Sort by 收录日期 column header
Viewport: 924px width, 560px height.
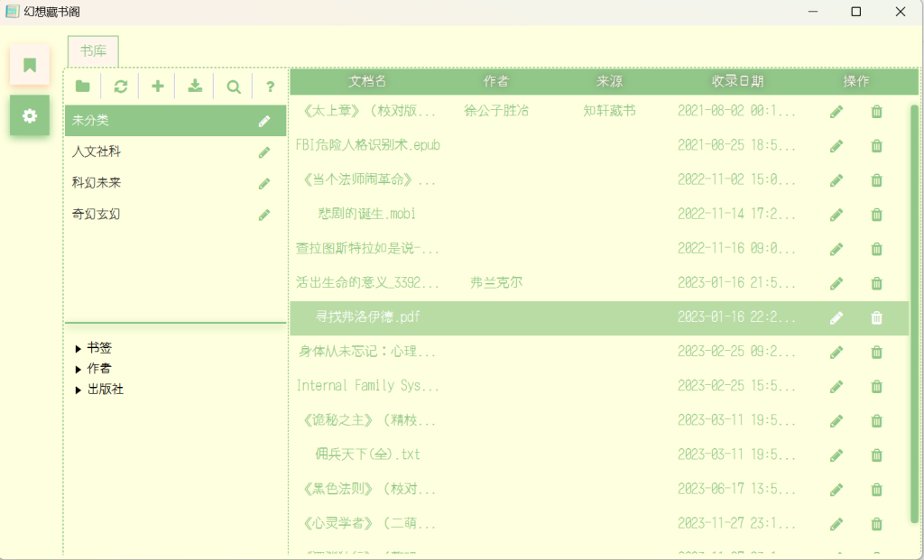(737, 81)
